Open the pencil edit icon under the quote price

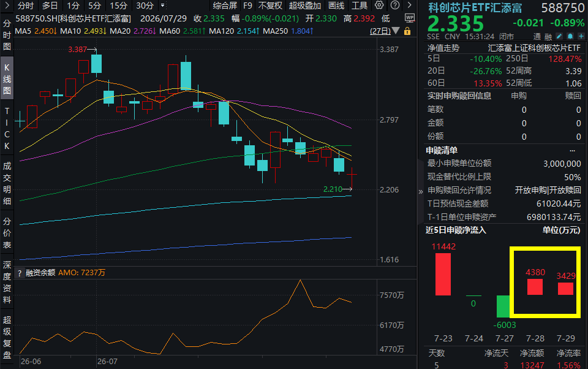point(559,36)
